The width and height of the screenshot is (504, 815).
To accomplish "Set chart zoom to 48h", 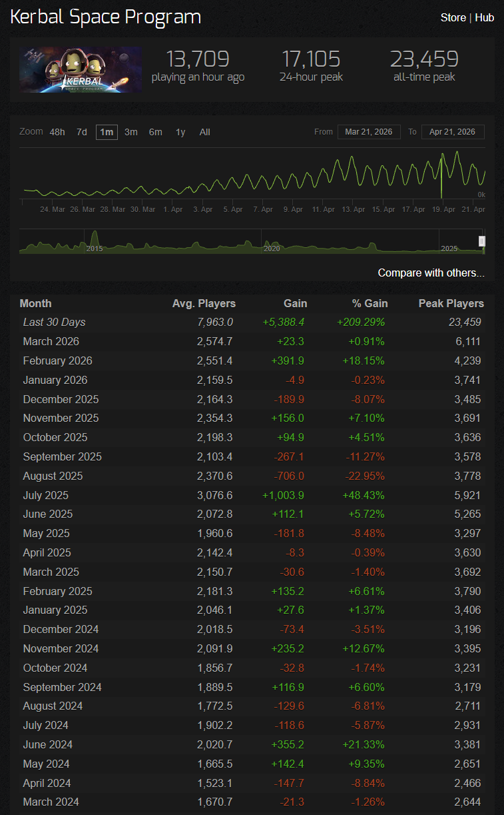I will pos(57,132).
